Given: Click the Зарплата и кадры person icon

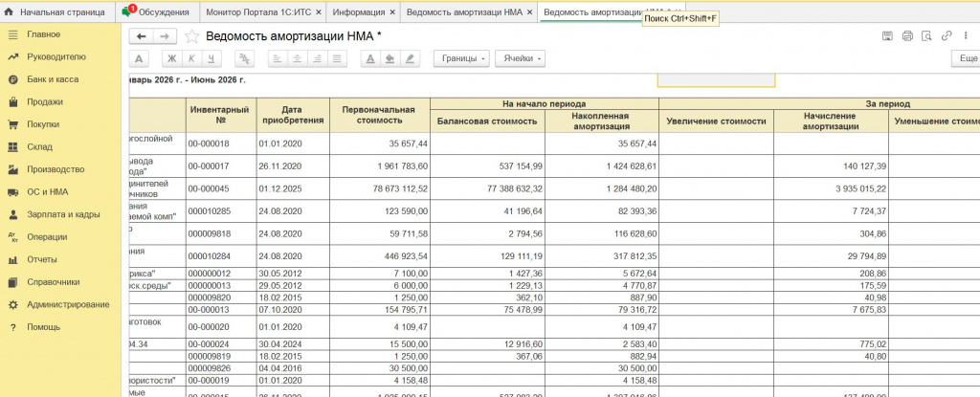Looking at the screenshot, I should pos(12,214).
